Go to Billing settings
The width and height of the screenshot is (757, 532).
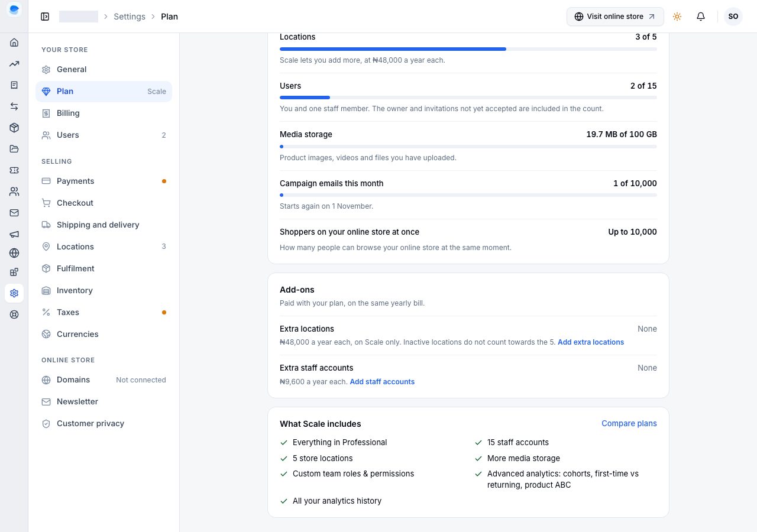pyautogui.click(x=104, y=113)
